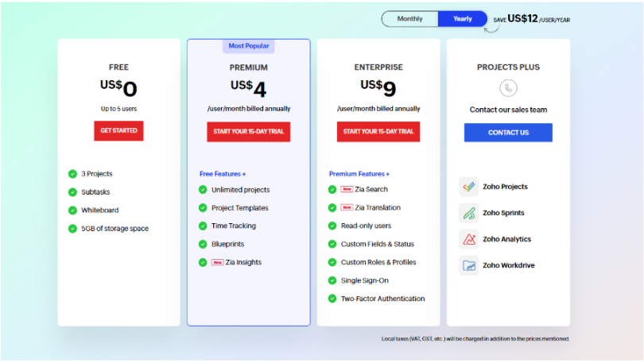
Task: Open the Zoho Analytics app icon
Action: click(x=468, y=239)
